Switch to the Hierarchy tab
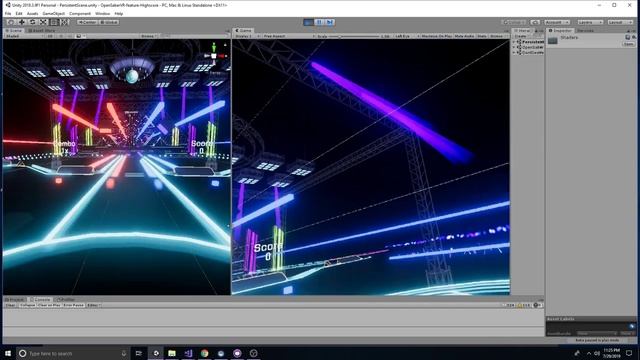This screenshot has width=640, height=360. pos(522,31)
